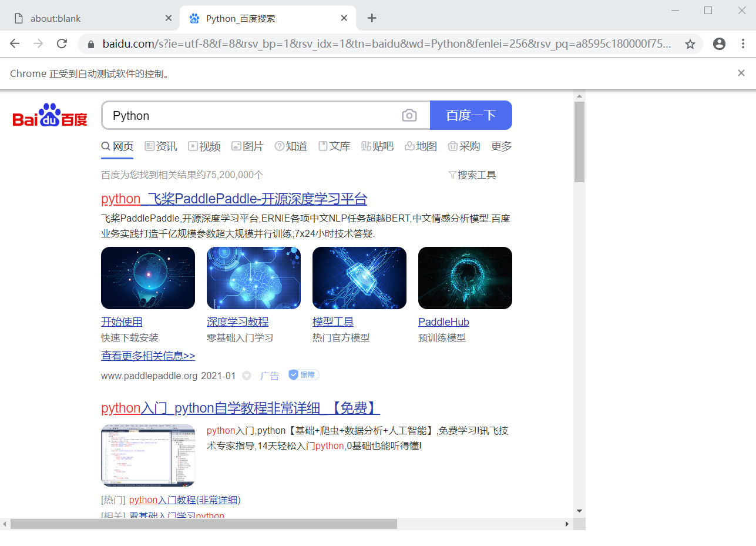756x546 pixels.
Task: Open the 飞桨PaddlePaddle result title link
Action: coord(234,198)
